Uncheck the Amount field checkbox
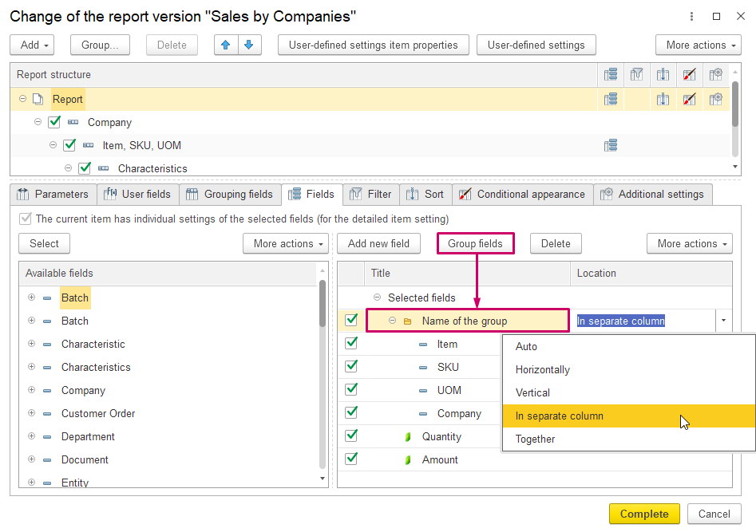756x532 pixels. pos(351,459)
